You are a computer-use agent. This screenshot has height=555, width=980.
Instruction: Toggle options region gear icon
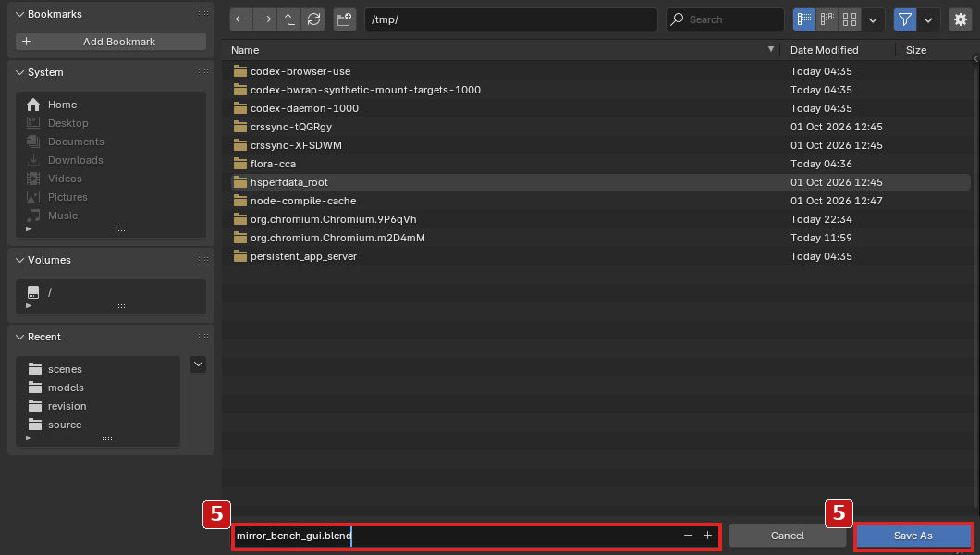pyautogui.click(x=961, y=19)
